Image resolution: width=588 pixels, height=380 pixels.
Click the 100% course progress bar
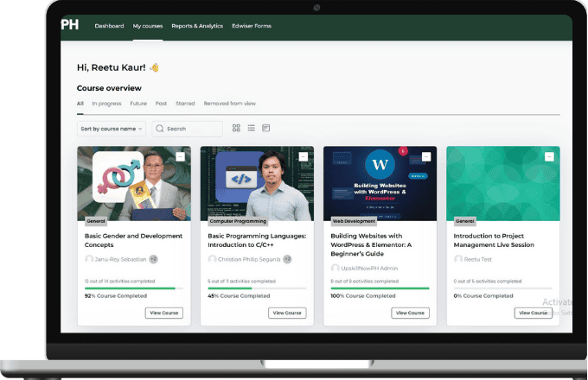pos(380,288)
